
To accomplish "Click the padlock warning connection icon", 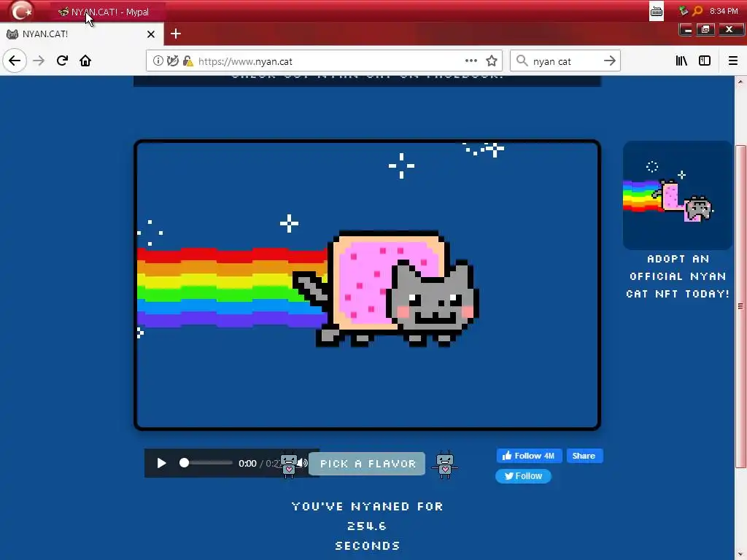I will [x=188, y=61].
